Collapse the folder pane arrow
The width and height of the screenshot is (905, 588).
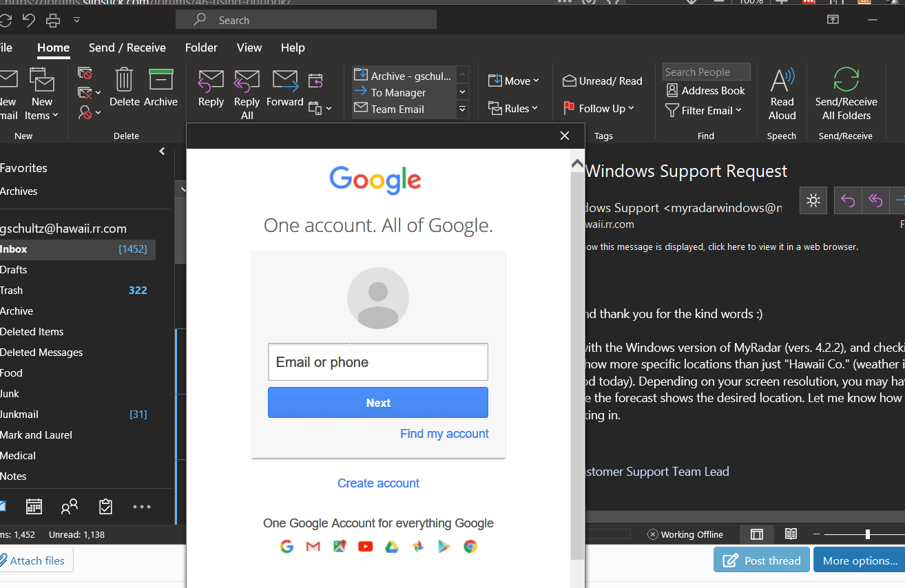point(162,151)
